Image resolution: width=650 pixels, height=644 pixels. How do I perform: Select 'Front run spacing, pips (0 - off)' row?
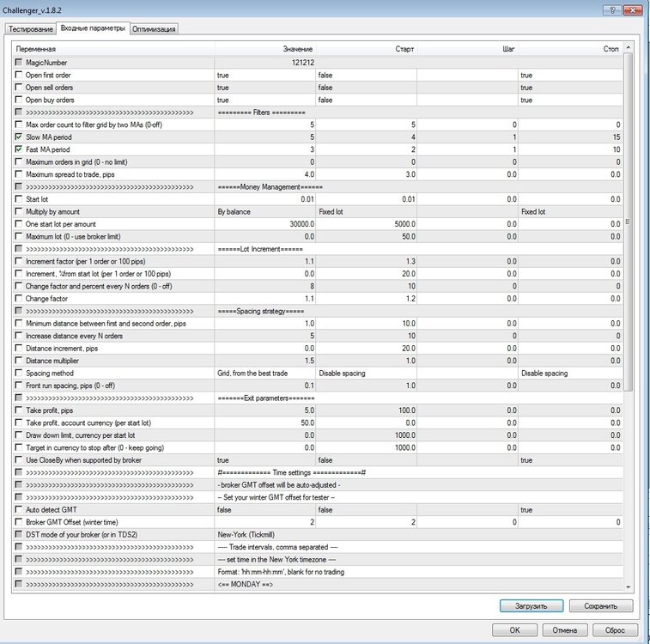318,386
